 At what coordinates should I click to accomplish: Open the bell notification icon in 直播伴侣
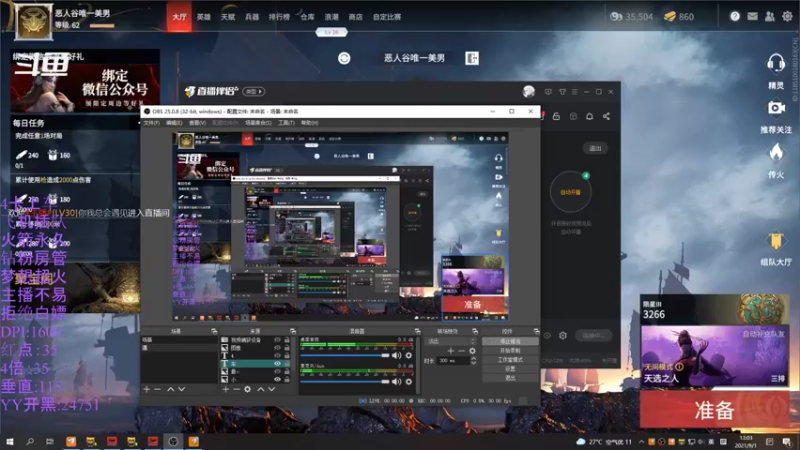[589, 116]
